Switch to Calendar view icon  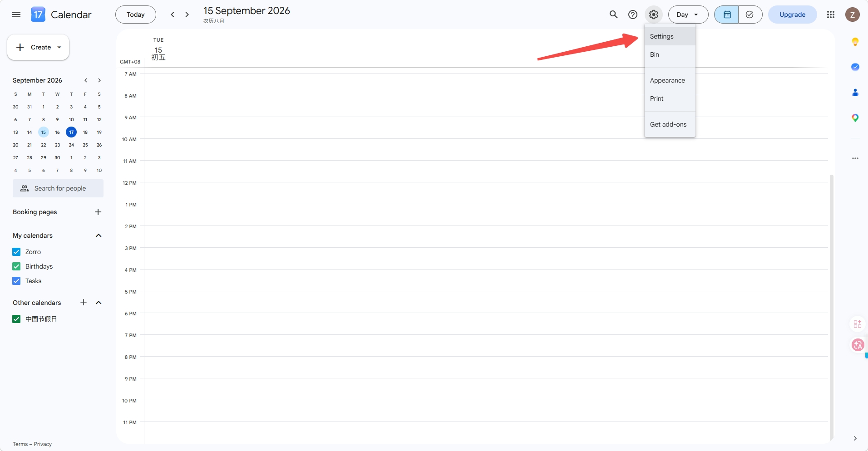[727, 15]
